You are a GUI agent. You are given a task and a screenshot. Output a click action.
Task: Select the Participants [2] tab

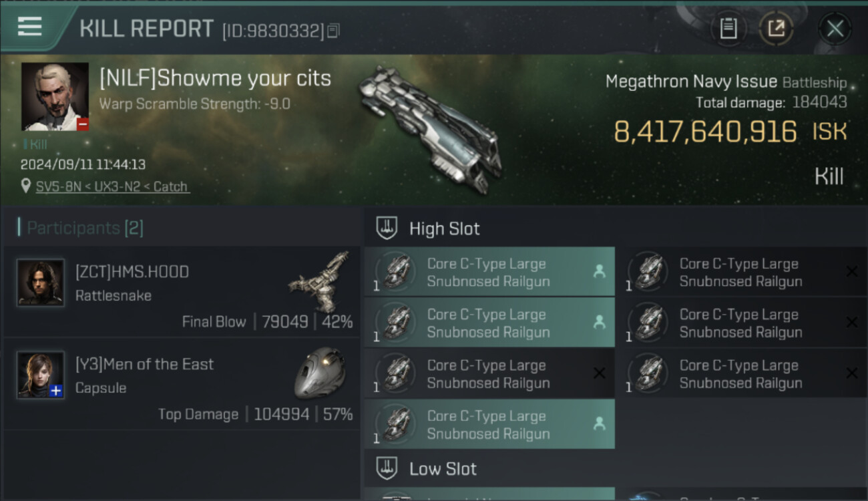(85, 228)
